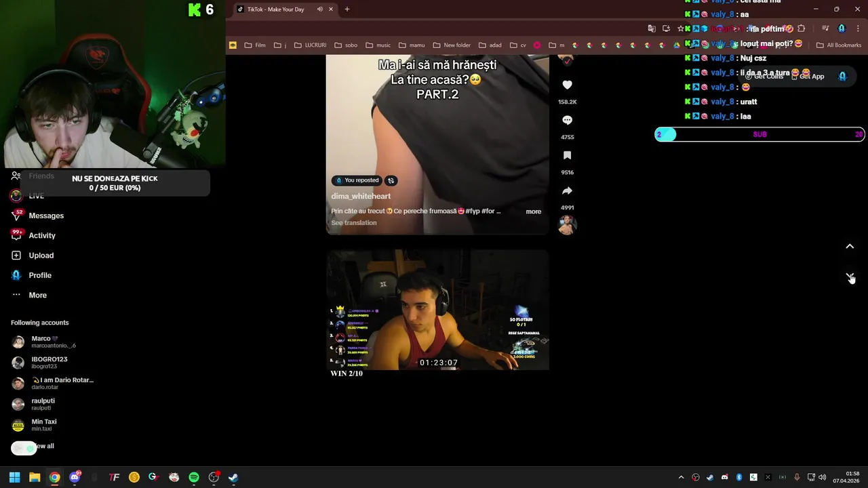Click the pink circle bookmark after cv
The image size is (868, 488).
537,45
